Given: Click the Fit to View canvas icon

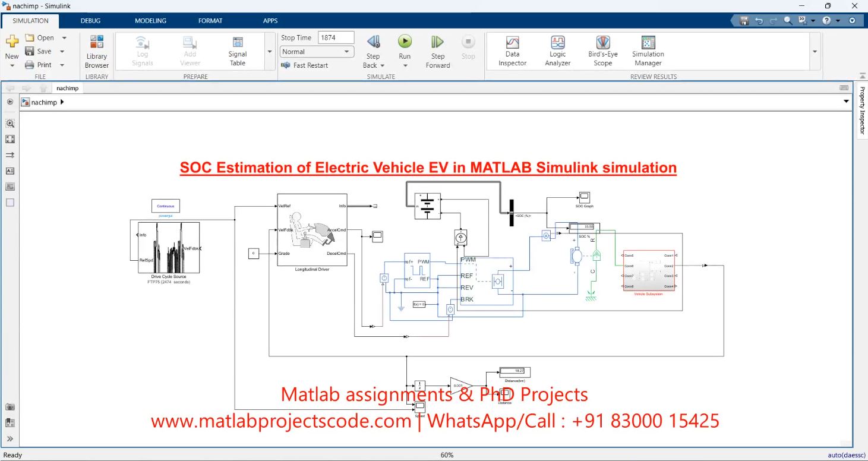Looking at the screenshot, I should (10, 139).
